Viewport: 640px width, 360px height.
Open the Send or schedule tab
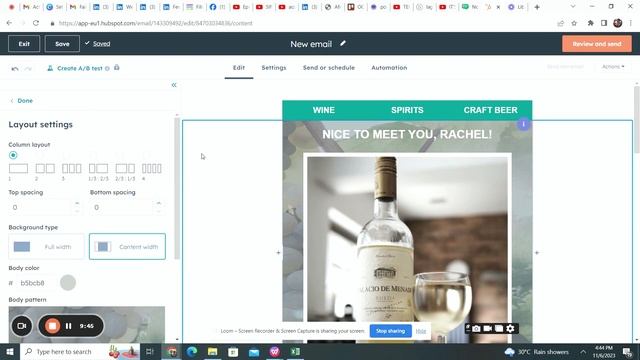[329, 68]
